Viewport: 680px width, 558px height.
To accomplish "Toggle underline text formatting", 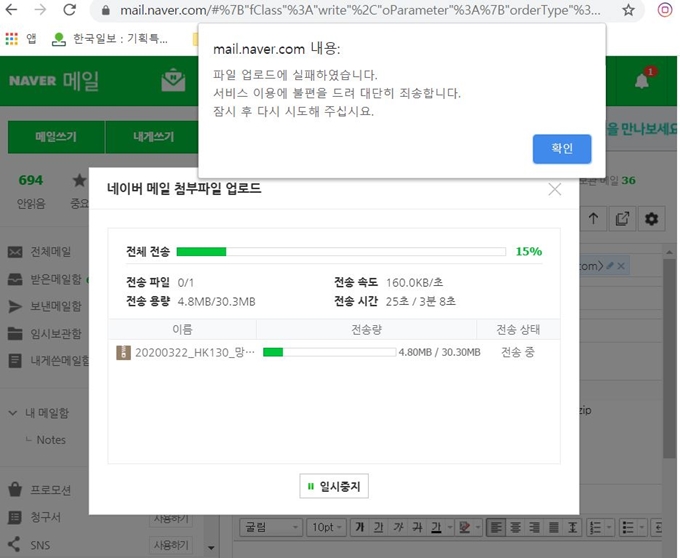I will click(x=379, y=527).
